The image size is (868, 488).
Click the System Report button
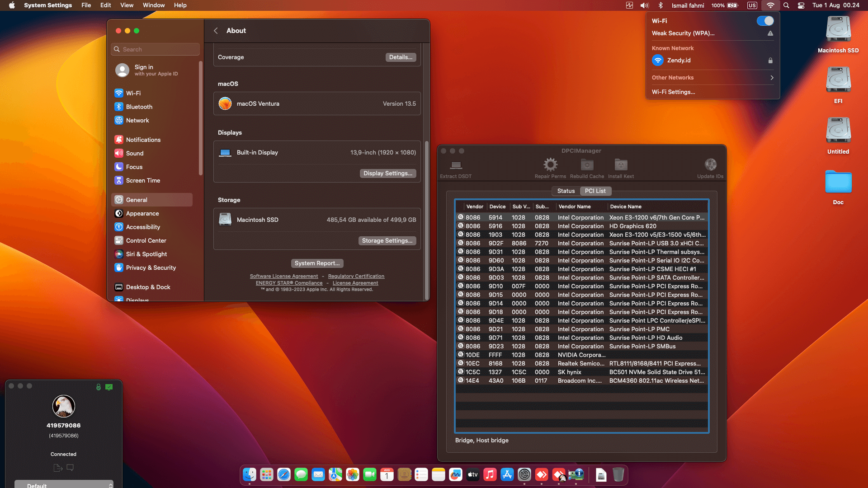(317, 263)
